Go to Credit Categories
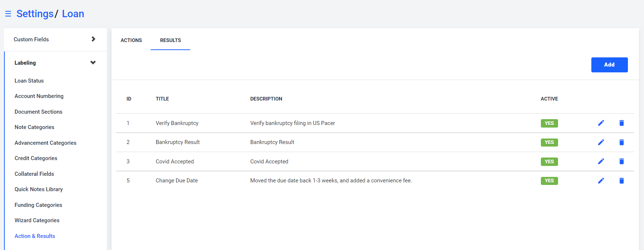 click(36, 158)
